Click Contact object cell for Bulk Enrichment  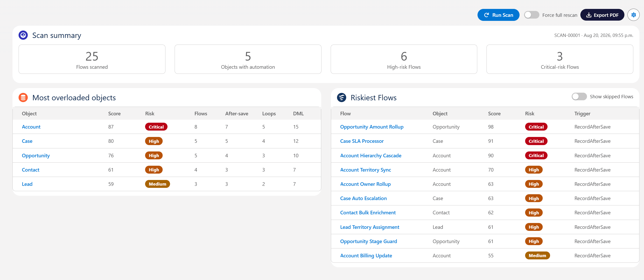point(441,213)
